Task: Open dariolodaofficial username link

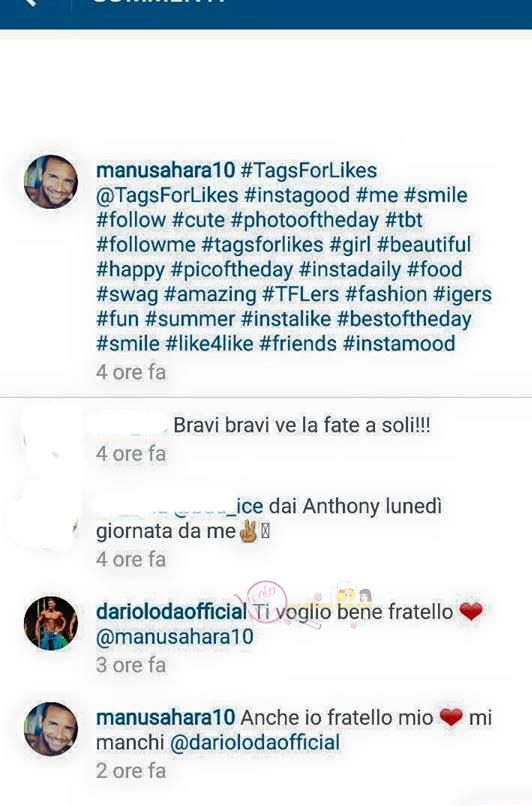Action: pyautogui.click(x=172, y=612)
